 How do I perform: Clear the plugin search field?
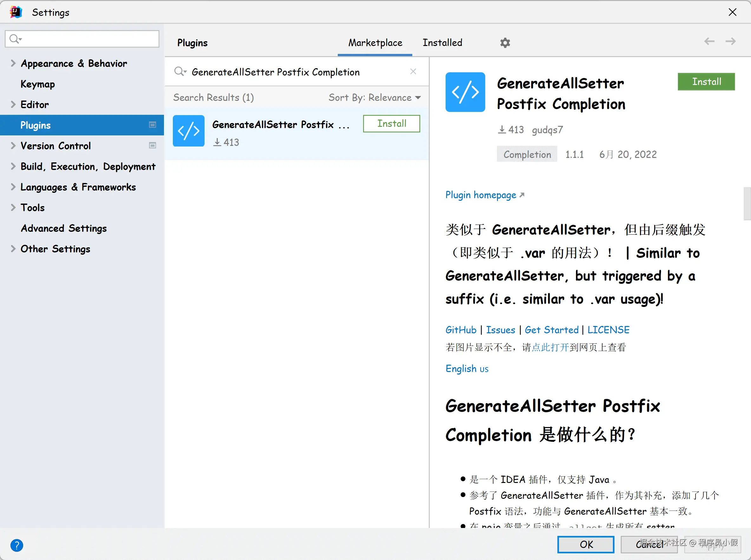413,72
